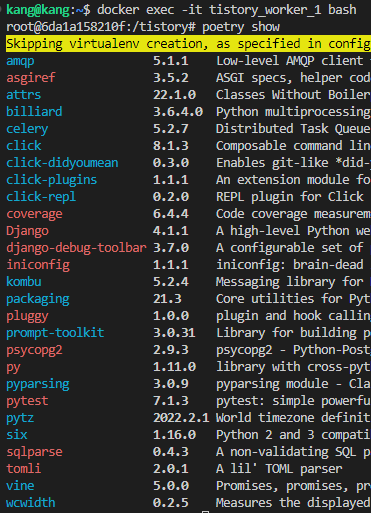
Task: Select the 'kang@kang' shell prompt
Action: [38, 10]
